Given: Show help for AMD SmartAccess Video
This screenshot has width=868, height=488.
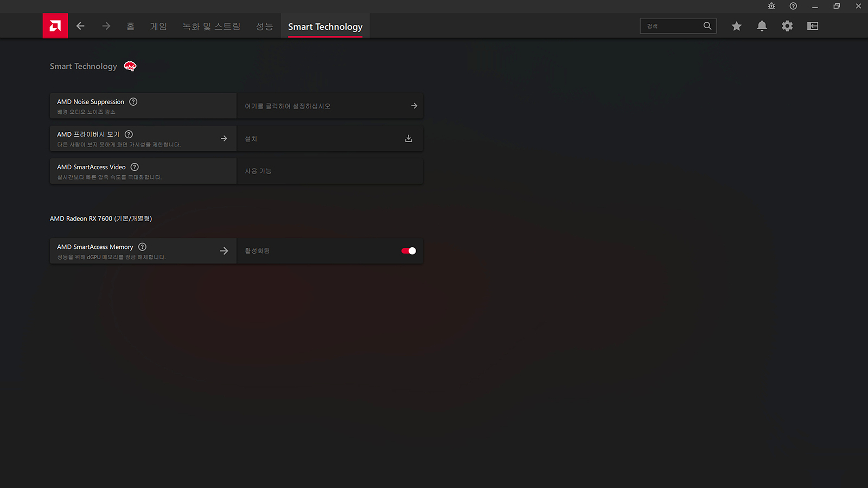Looking at the screenshot, I should point(135,167).
